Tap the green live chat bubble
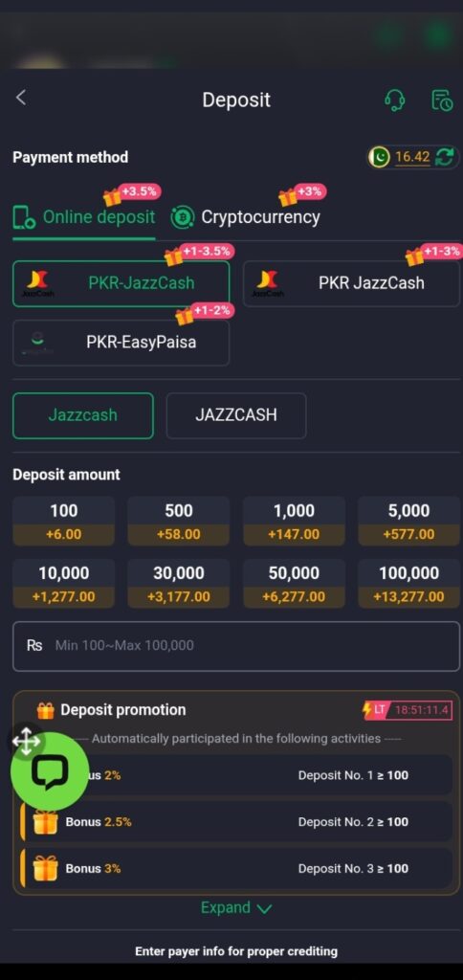The image size is (463, 980). [x=50, y=770]
